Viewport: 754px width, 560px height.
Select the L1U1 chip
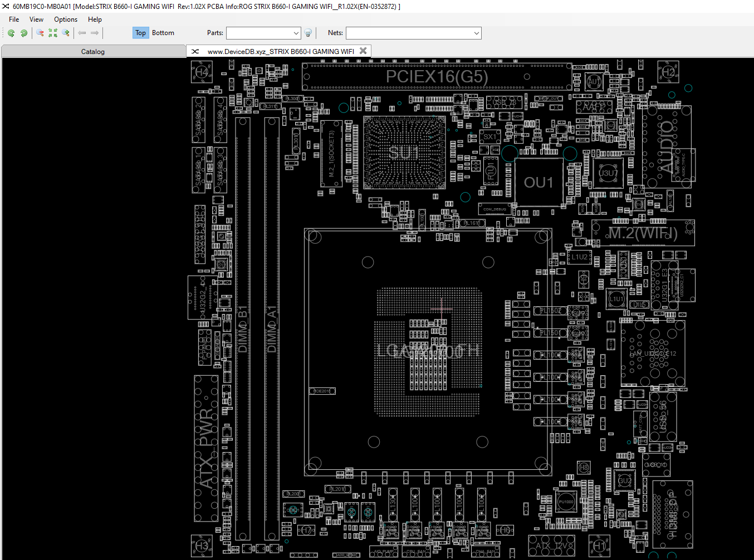tap(616, 299)
